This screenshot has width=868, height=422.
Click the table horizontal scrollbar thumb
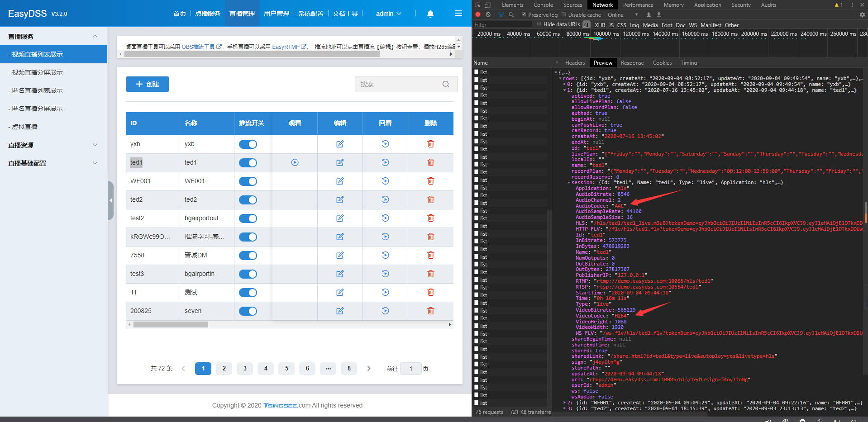tap(171, 324)
